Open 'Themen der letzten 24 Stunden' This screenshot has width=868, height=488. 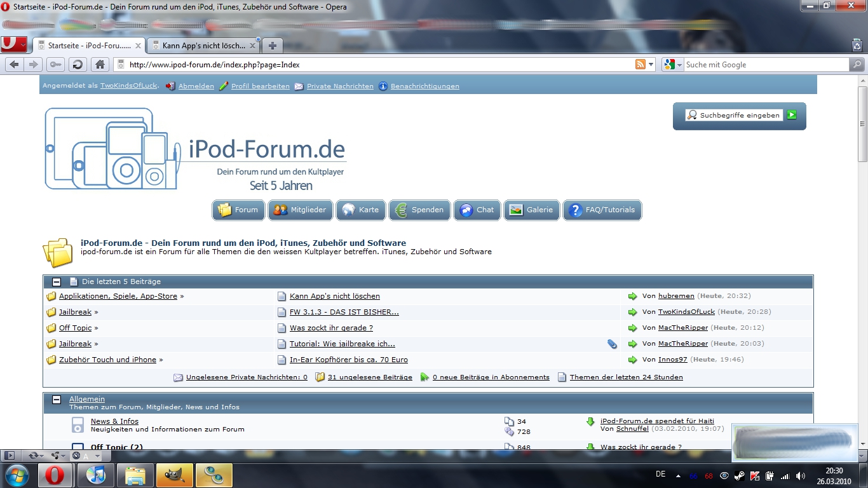pyautogui.click(x=627, y=377)
